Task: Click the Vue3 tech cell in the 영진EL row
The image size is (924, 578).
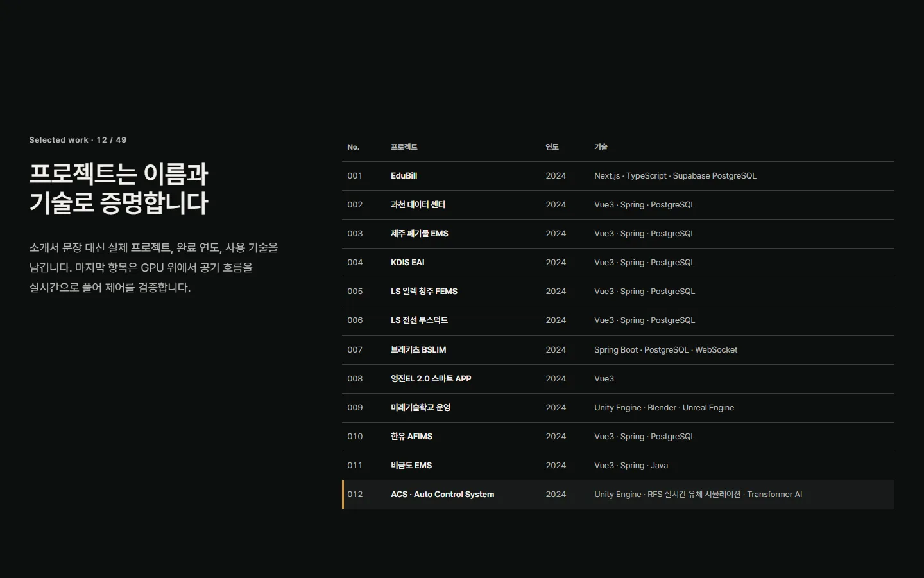Action: point(604,379)
